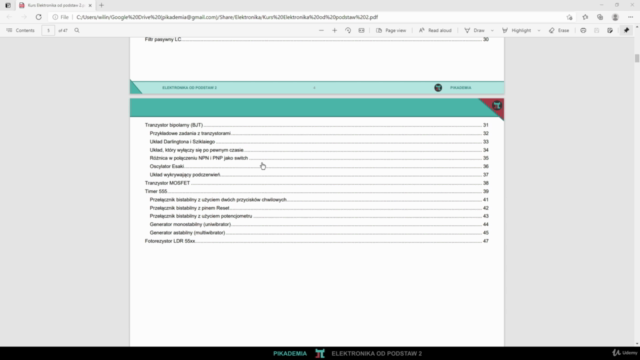Select the Draw tool
The width and height of the screenshot is (640, 360).
(474, 31)
